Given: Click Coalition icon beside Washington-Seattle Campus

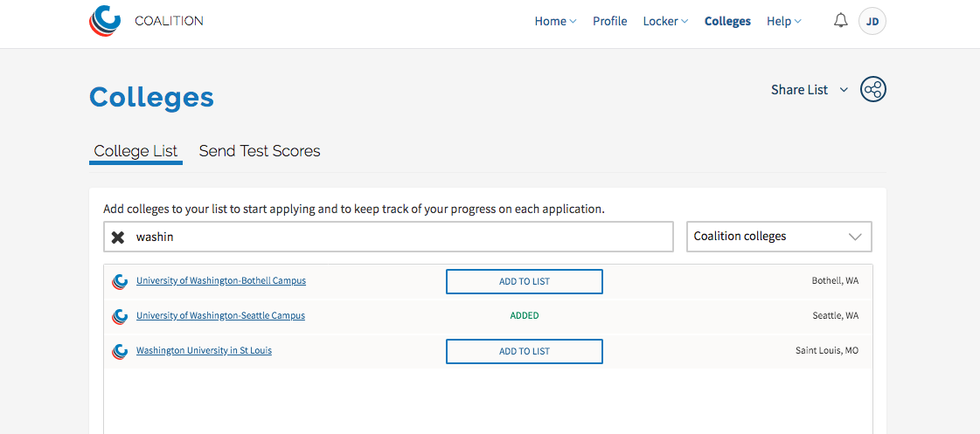Looking at the screenshot, I should [x=120, y=317].
